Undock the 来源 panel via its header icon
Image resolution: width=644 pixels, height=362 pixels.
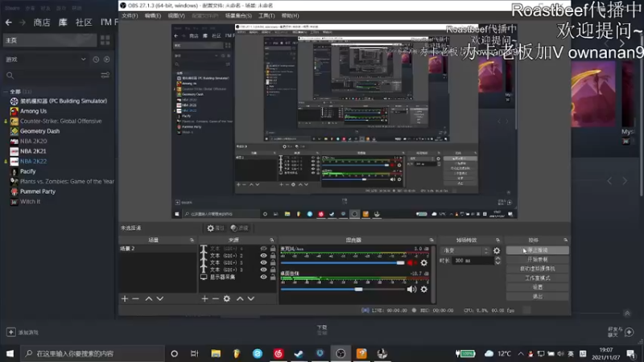point(271,240)
